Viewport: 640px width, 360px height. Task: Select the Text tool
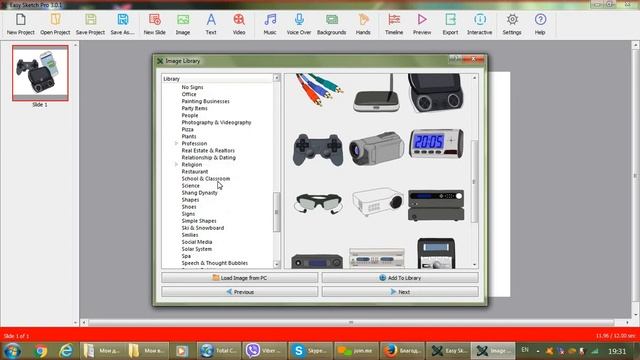click(211, 24)
